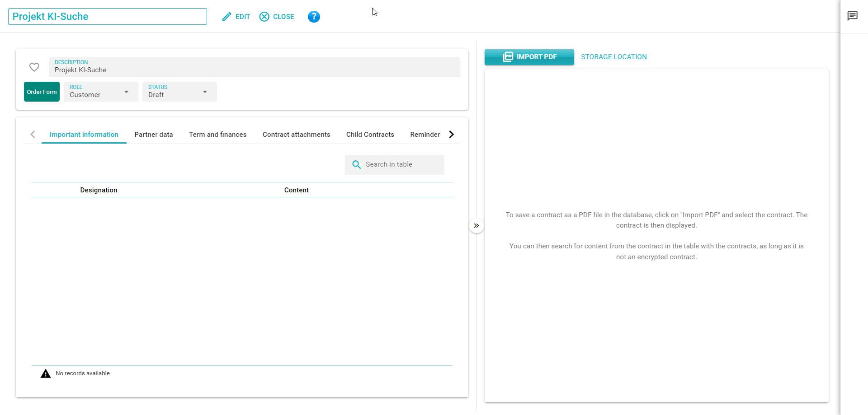Image resolution: width=868 pixels, height=415 pixels.
Task: Go to the Child Contracts tab
Action: [370, 135]
